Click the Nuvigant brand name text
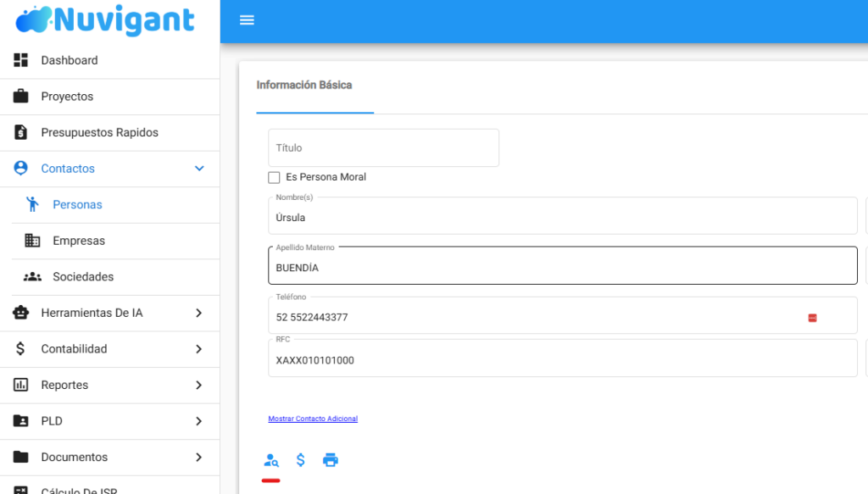Image resolution: width=868 pixels, height=494 pixels. pyautogui.click(x=124, y=20)
